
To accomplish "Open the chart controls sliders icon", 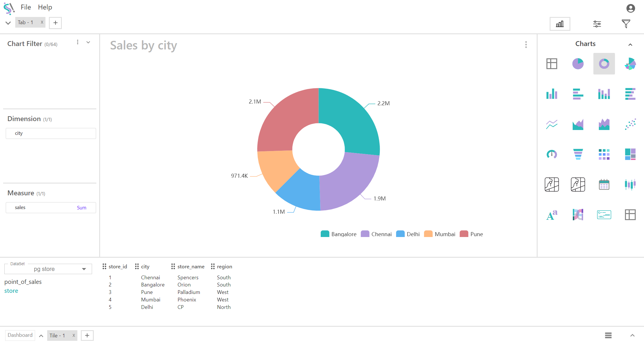I will (597, 24).
